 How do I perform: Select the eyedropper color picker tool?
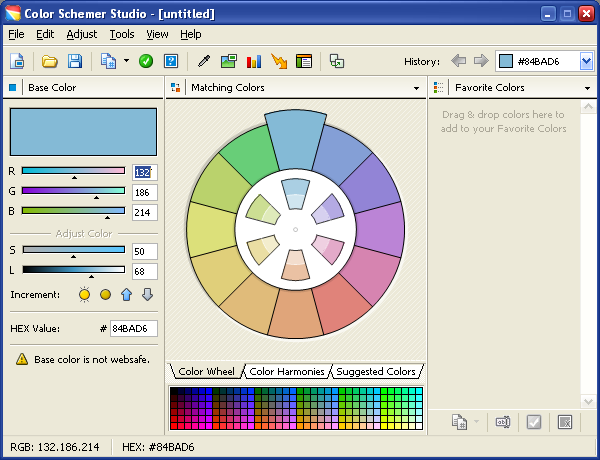tap(203, 61)
